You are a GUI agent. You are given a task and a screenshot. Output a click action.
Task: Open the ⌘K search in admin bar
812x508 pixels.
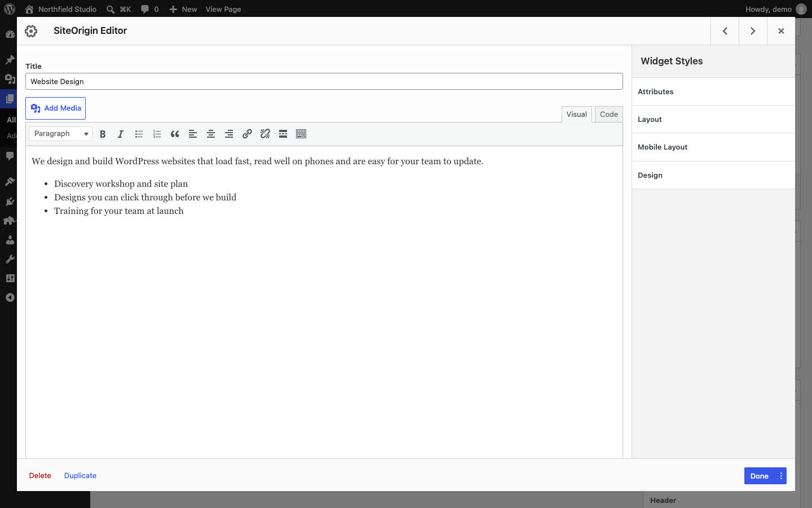[119, 9]
